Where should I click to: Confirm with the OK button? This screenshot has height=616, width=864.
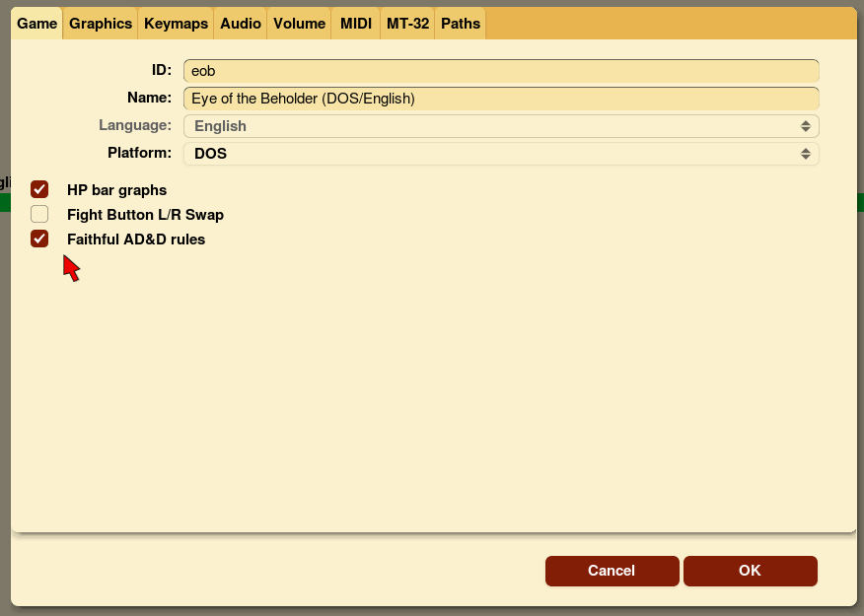[x=751, y=571]
